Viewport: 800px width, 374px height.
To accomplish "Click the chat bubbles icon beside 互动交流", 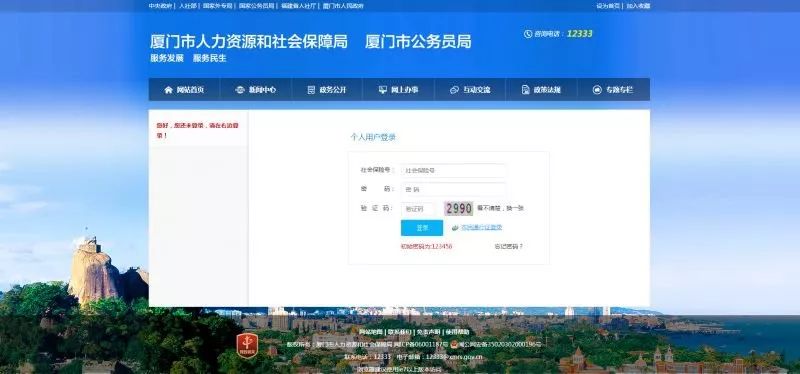I will [x=455, y=90].
